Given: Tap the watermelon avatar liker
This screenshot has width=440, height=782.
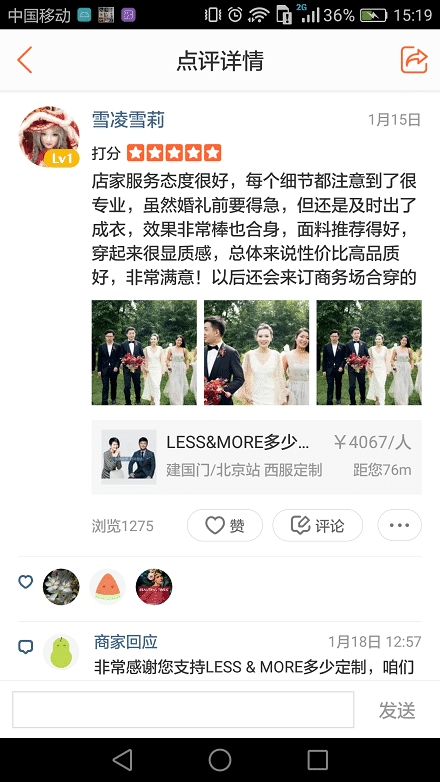Looking at the screenshot, I should tap(108, 587).
